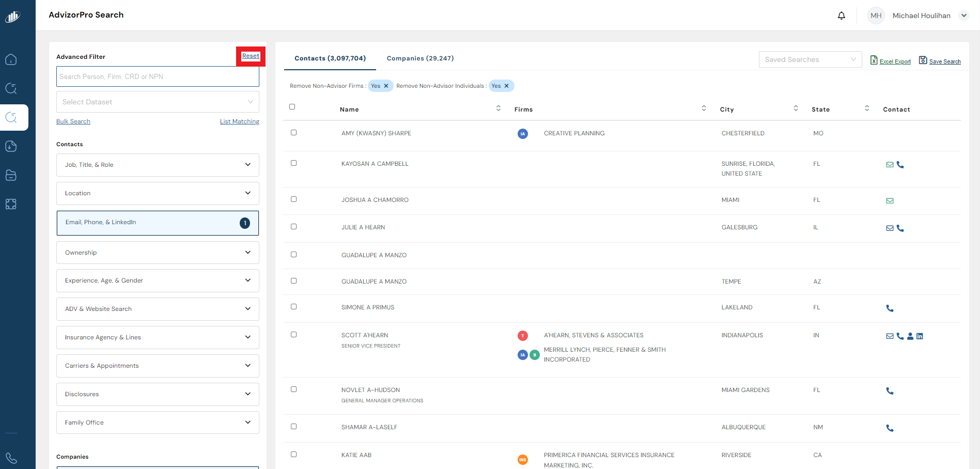Image resolution: width=980 pixels, height=469 pixels.
Task: Click the Search Person, Firm, CRD field
Action: coord(158,76)
